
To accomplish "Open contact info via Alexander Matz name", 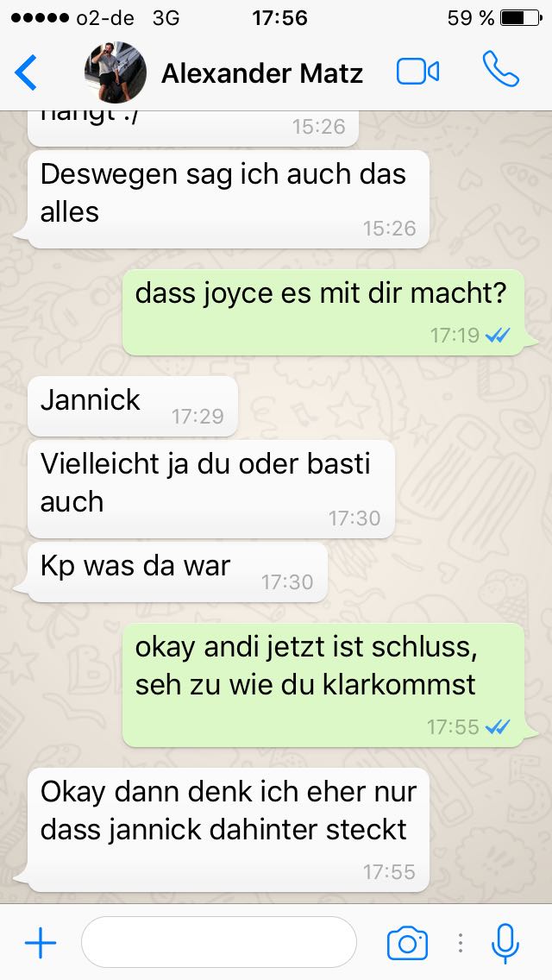I will pyautogui.click(x=262, y=73).
